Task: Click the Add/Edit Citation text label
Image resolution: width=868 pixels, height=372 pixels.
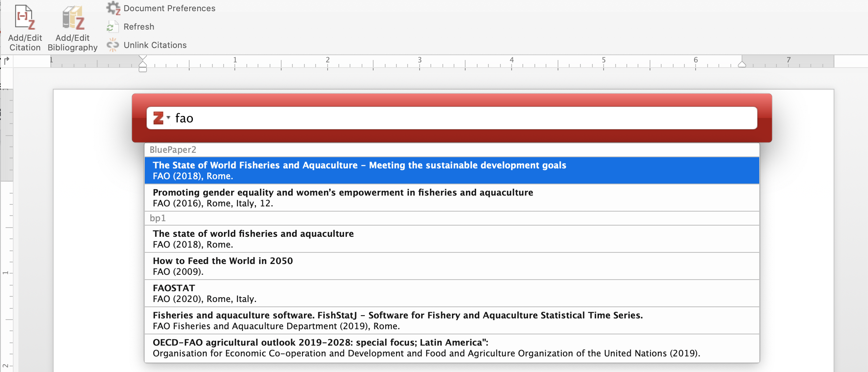Action: [25, 43]
